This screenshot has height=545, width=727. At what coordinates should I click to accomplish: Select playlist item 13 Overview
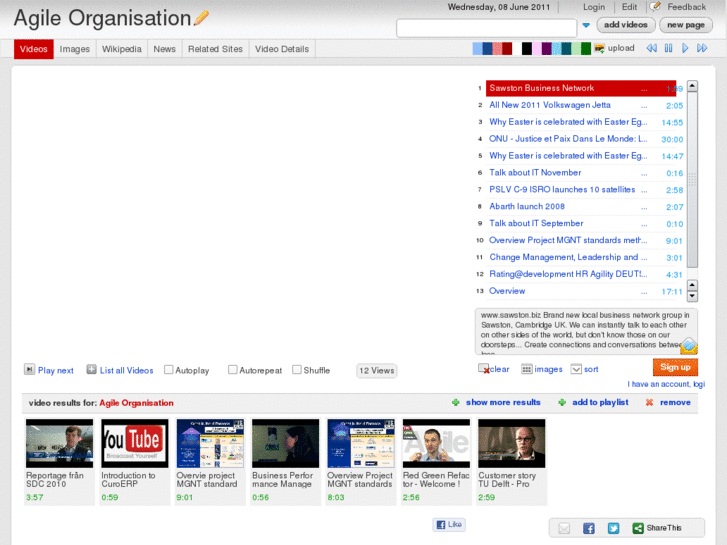[x=581, y=291]
